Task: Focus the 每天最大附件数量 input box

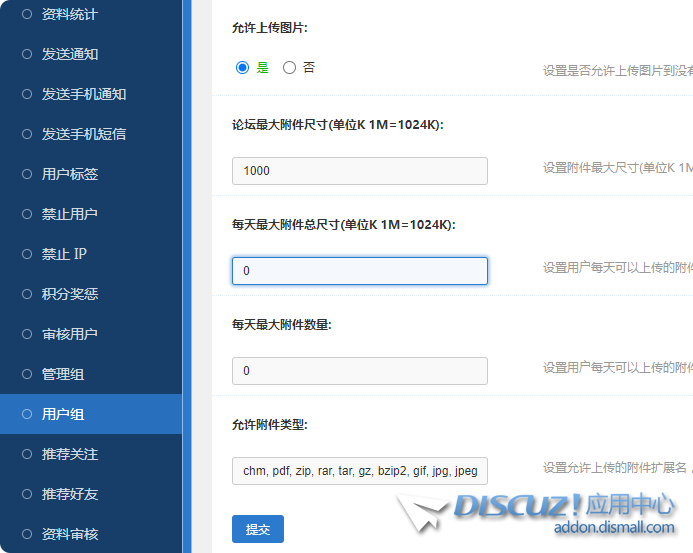Action: 359,371
